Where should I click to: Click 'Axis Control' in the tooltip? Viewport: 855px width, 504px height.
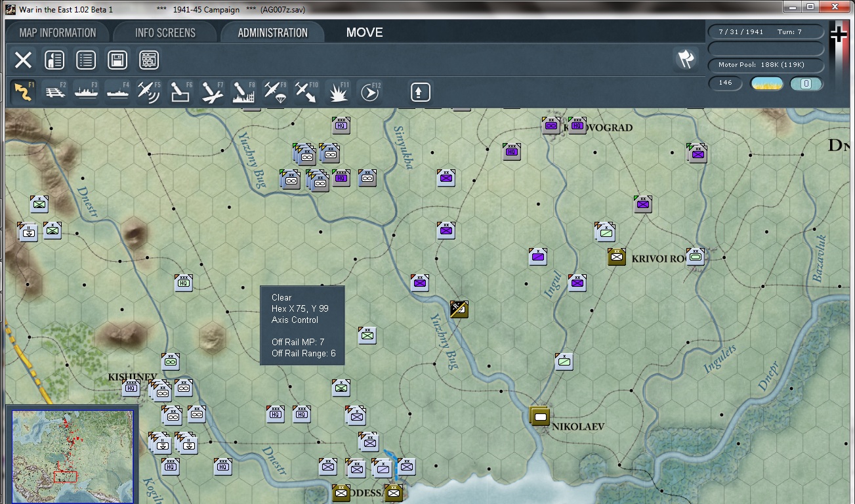(x=295, y=320)
